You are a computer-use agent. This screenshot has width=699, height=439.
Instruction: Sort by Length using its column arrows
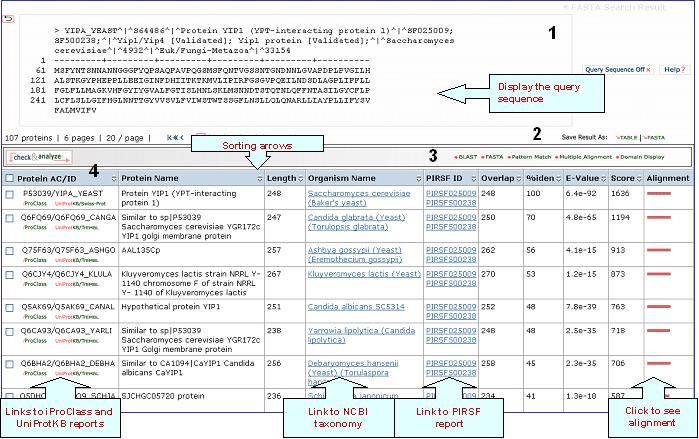click(x=300, y=178)
